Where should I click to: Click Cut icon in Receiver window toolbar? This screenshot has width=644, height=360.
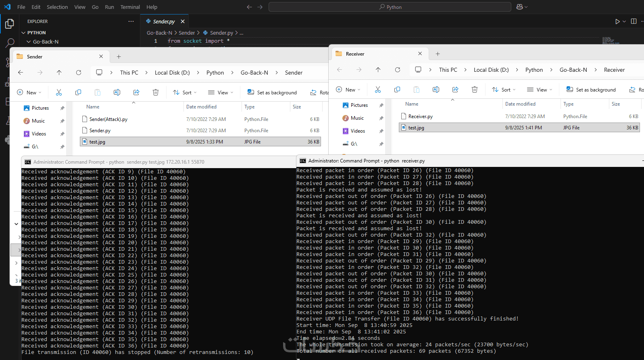click(378, 89)
